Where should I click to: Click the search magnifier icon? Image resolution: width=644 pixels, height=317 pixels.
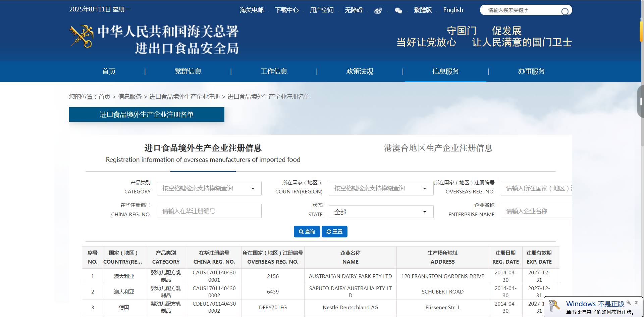(565, 11)
